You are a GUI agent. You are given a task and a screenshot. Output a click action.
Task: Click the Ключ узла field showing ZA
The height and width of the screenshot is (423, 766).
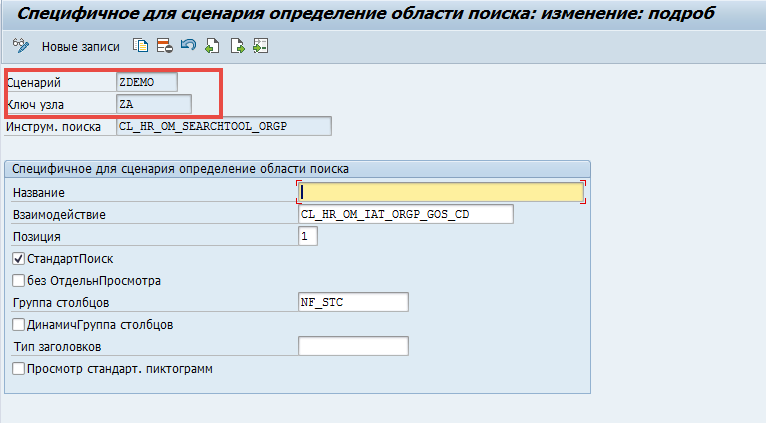click(154, 104)
